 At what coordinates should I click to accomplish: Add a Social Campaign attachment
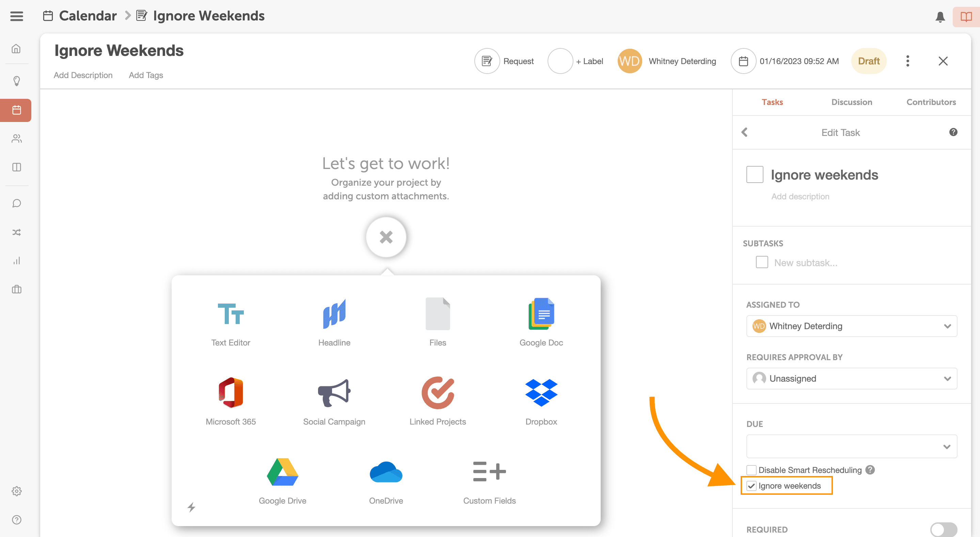[x=334, y=393]
